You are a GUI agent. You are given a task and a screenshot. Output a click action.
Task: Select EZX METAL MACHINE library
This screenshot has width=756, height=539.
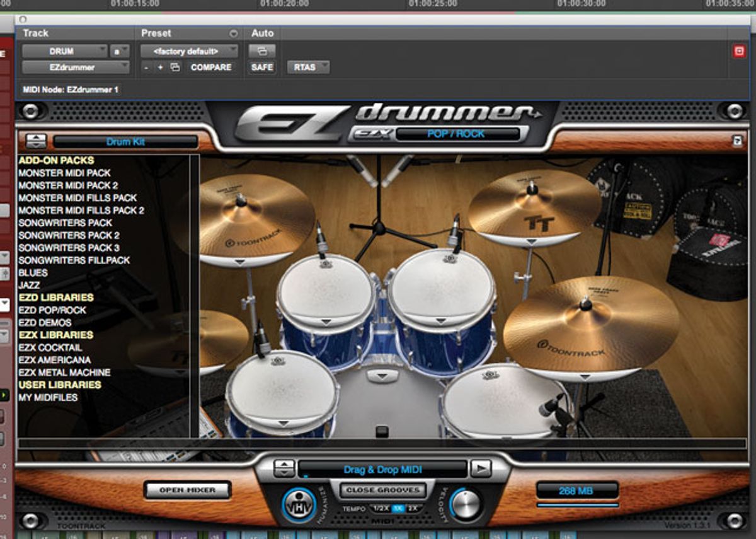64,373
